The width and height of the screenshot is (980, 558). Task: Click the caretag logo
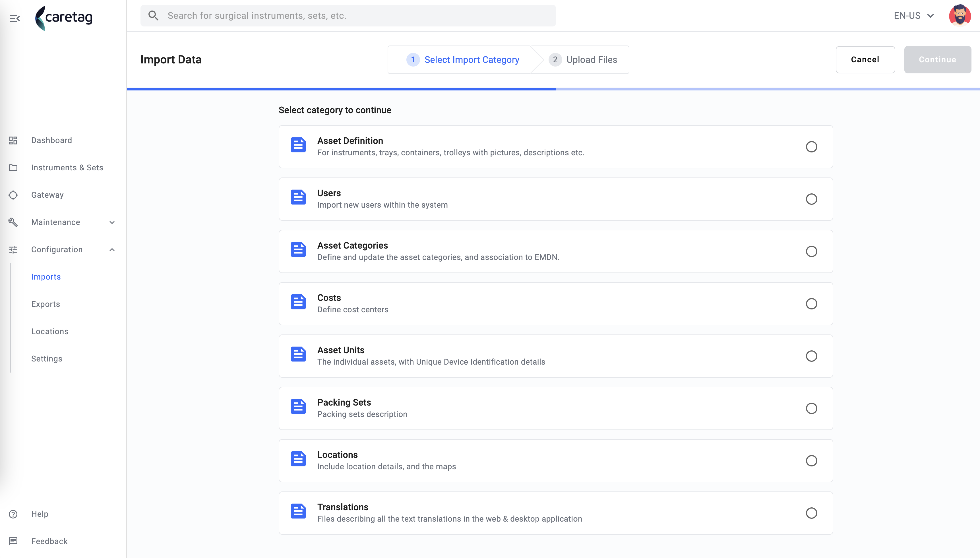tap(64, 18)
